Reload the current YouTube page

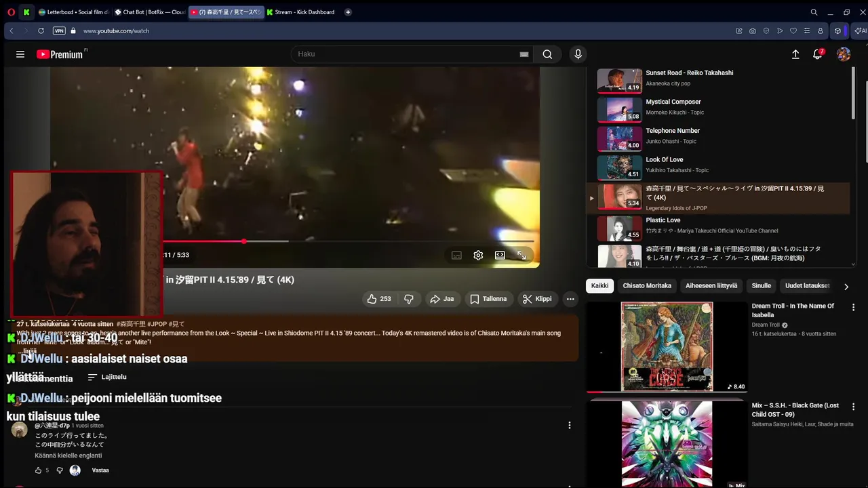coord(41,30)
